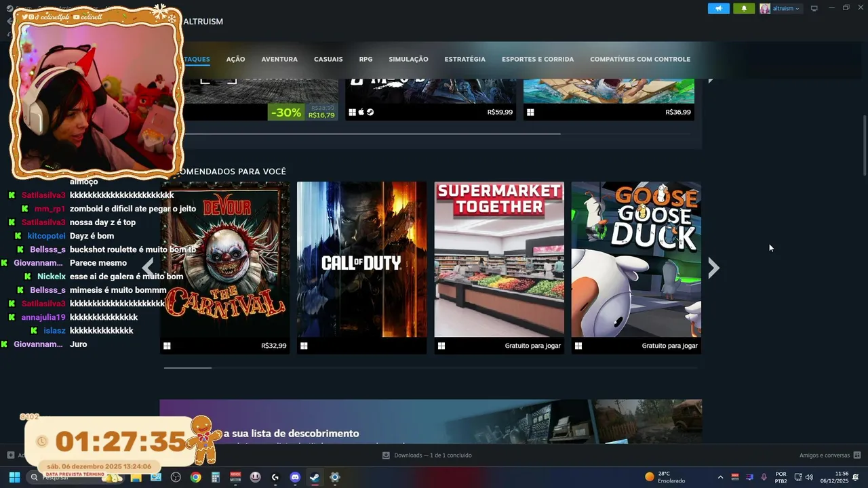868x488 pixels.
Task: Click the altruism profile avatar
Action: coord(765,9)
